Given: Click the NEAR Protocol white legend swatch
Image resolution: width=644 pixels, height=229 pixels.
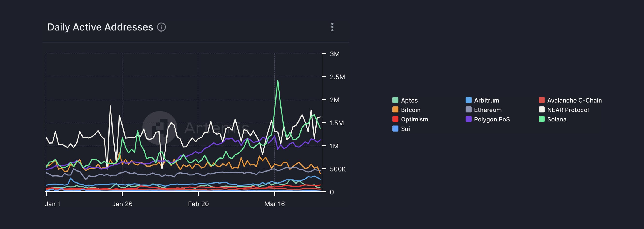Looking at the screenshot, I should coord(542,110).
